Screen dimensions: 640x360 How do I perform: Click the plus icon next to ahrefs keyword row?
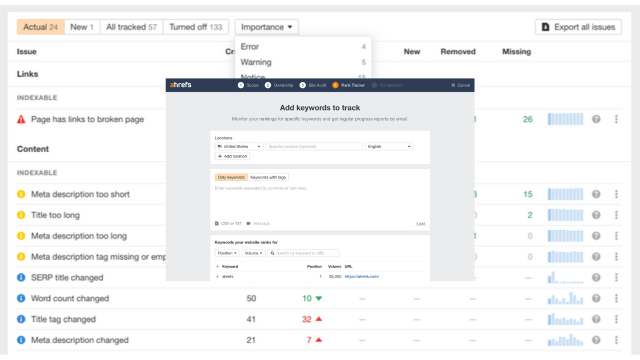217,276
